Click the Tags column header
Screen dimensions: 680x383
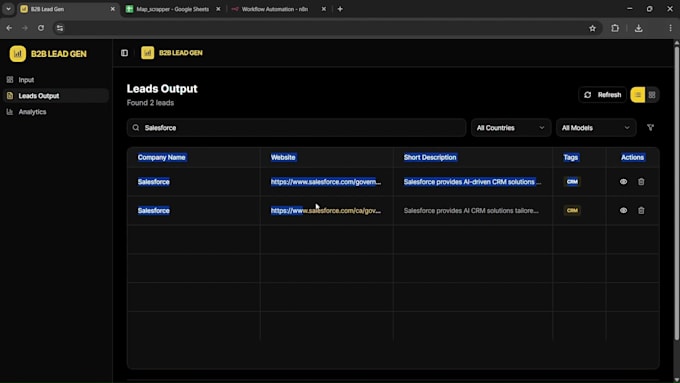[x=571, y=157]
